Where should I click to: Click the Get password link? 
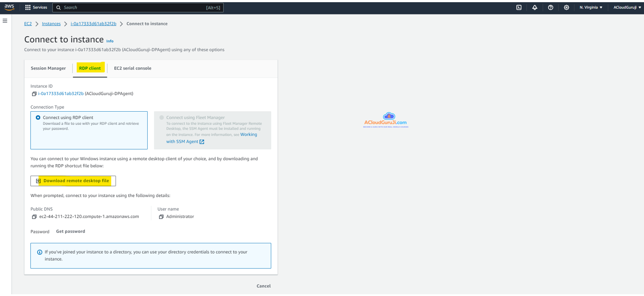point(71,231)
